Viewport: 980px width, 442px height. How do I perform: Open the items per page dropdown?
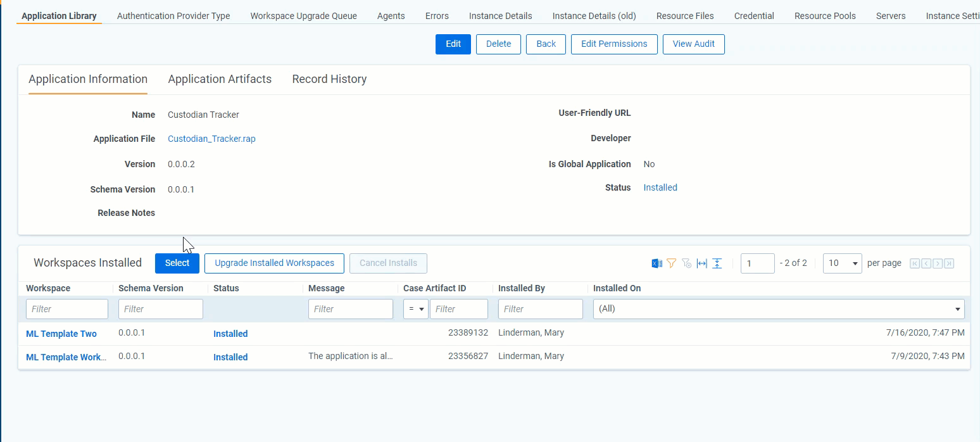coord(843,263)
